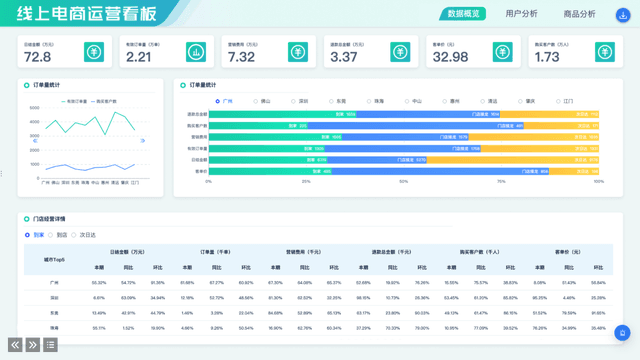Click the double-left arrow page button
The width and height of the screenshot is (640, 360).
pyautogui.click(x=15, y=345)
